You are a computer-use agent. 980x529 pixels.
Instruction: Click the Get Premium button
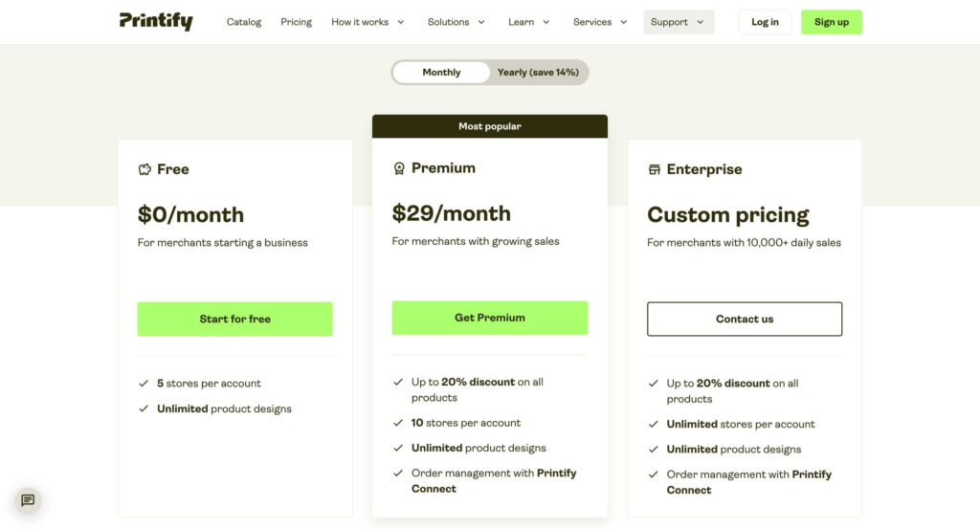pyautogui.click(x=490, y=318)
